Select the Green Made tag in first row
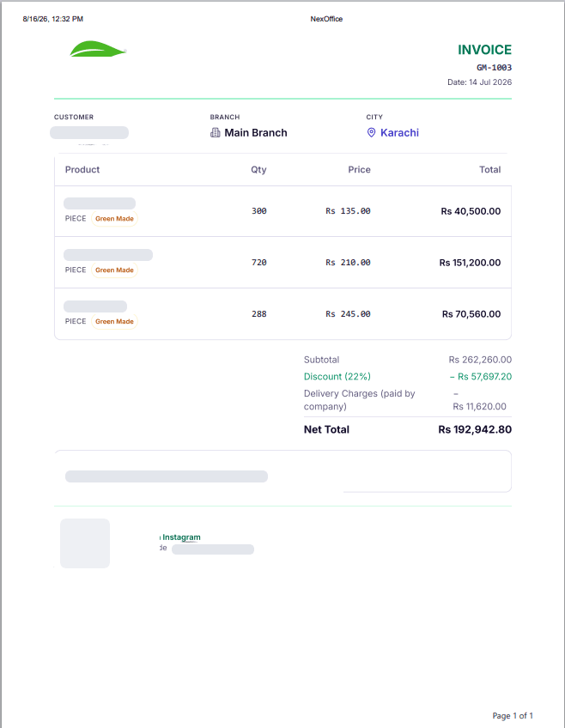Viewport: 565px width, 728px height. click(x=114, y=219)
